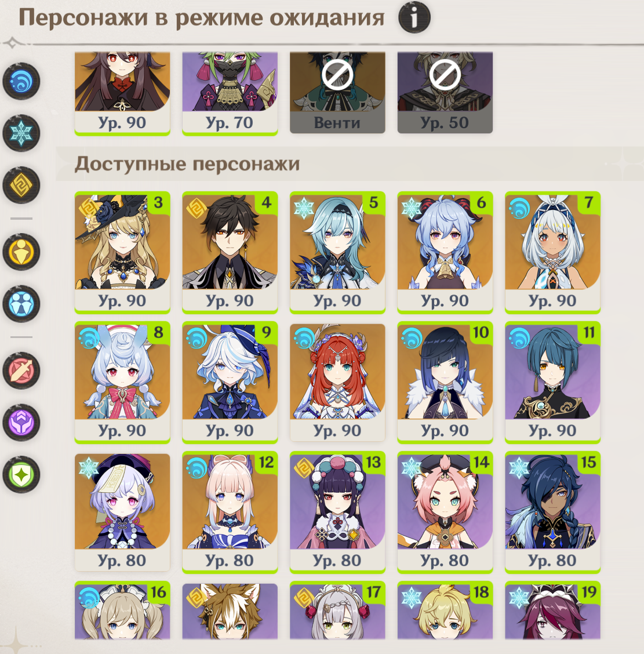644x654 pixels.
Task: Select the yellow figure role filter icon
Action: coord(21,252)
